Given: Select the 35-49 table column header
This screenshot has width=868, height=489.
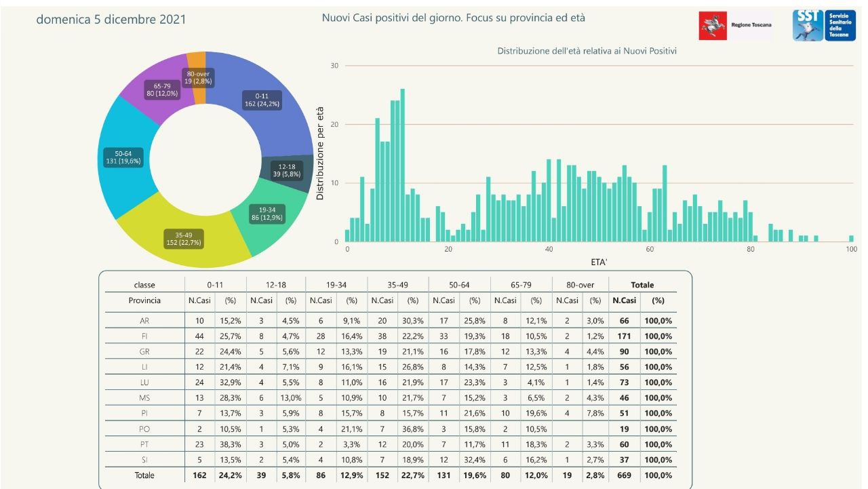Looking at the screenshot, I should (x=397, y=285).
